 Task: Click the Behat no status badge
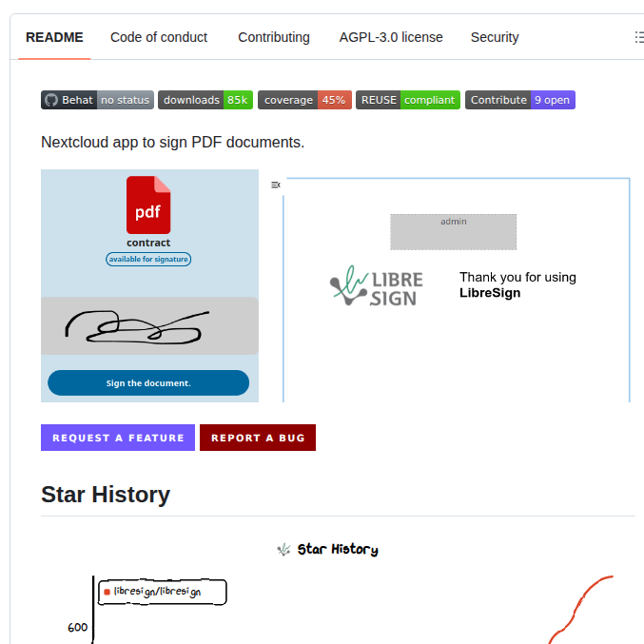[x=97, y=100]
